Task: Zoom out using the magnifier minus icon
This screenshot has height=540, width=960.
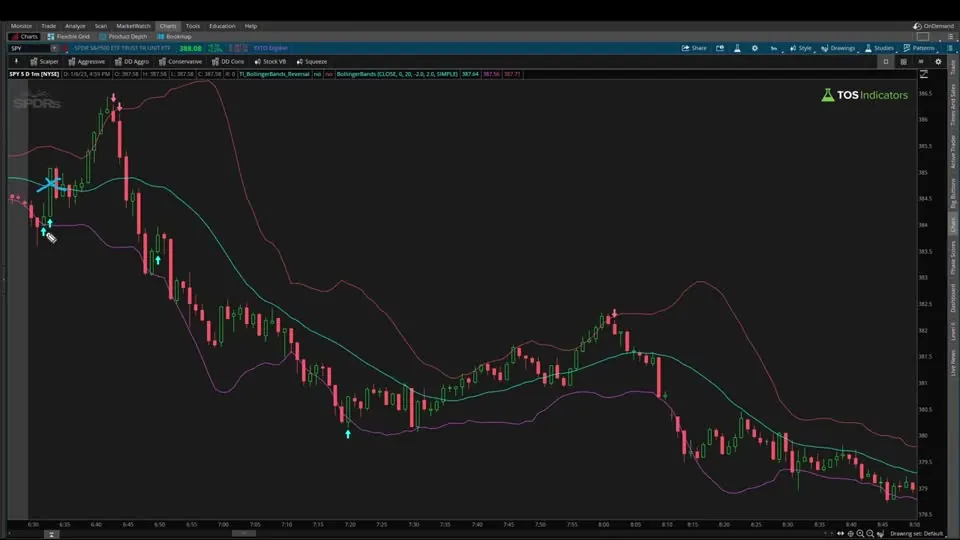Action: pos(870,534)
